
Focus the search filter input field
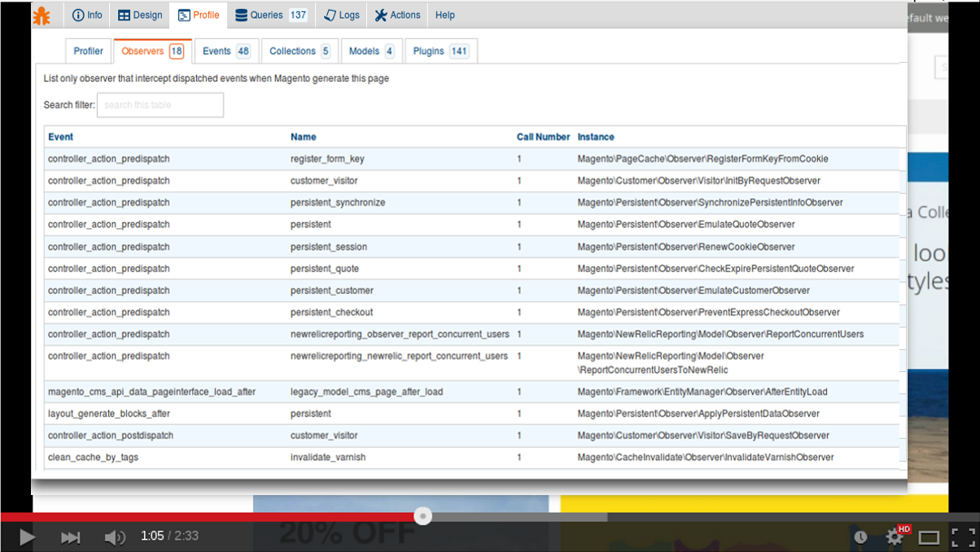click(x=160, y=105)
